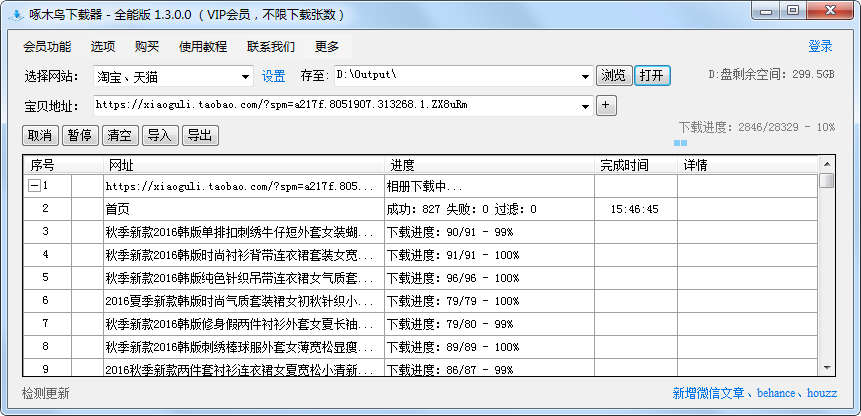Pause downloads with the 暂停 button
Viewport: 861px width, 416px height.
80,136
